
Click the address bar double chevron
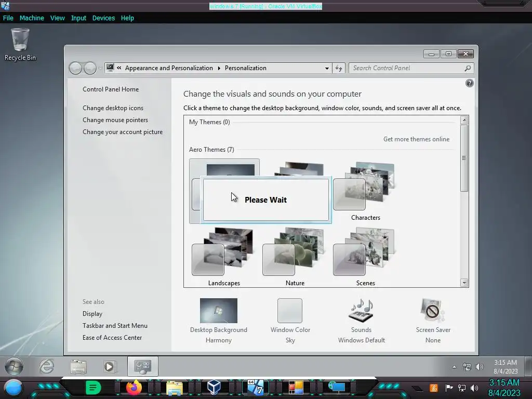coord(119,68)
